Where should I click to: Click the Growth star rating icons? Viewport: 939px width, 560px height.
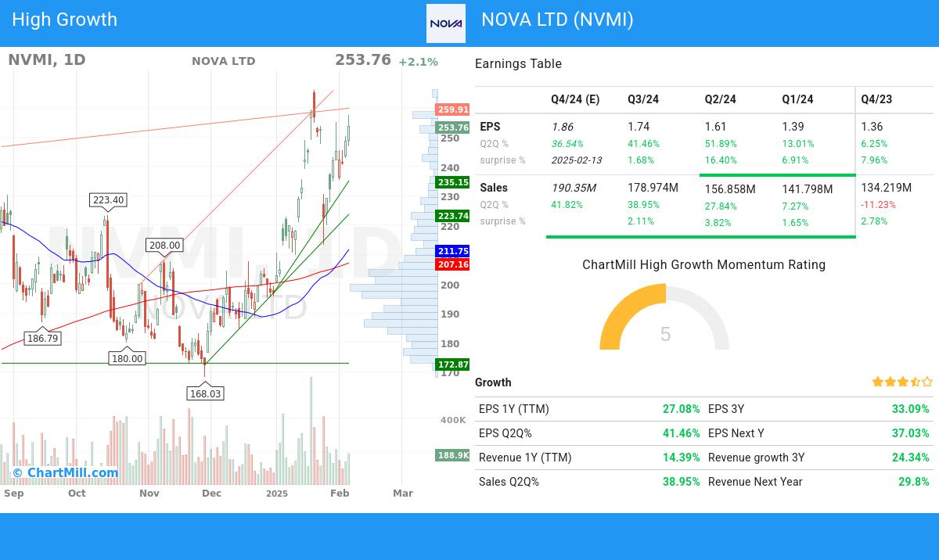point(902,382)
